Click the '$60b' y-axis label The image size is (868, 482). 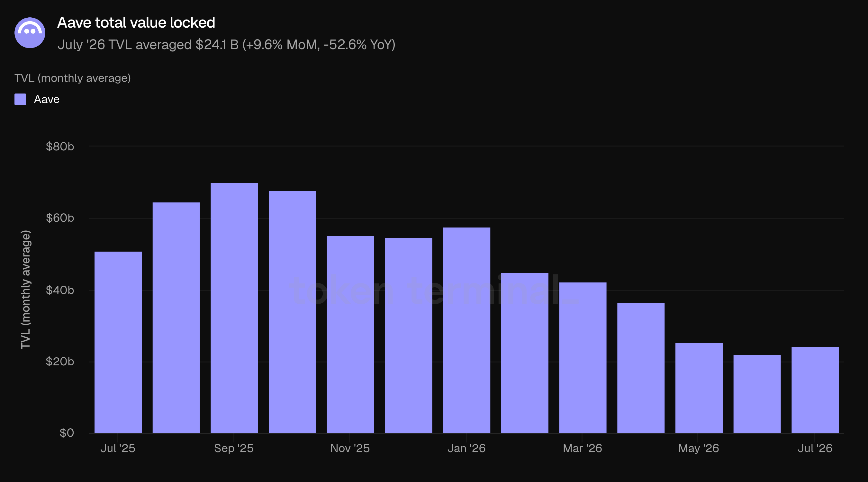point(60,218)
